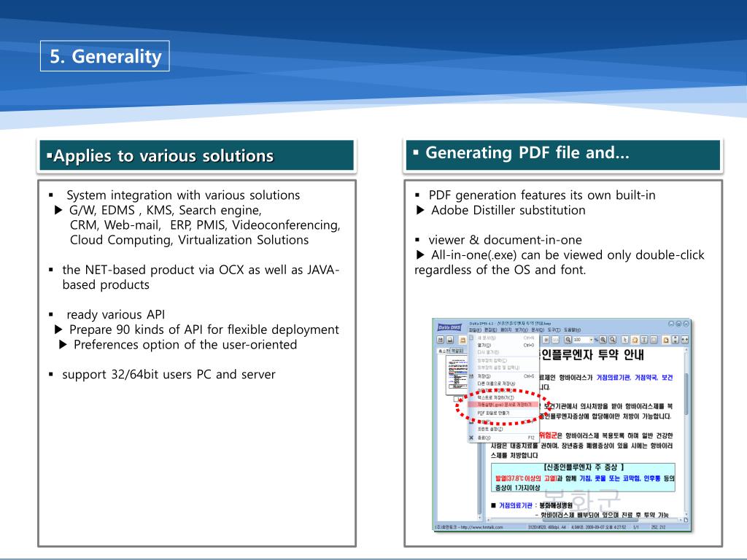Switch to the 책갈피 bookmarks tab
Image resolution: width=747 pixels, height=560 pixels.
[457, 351]
